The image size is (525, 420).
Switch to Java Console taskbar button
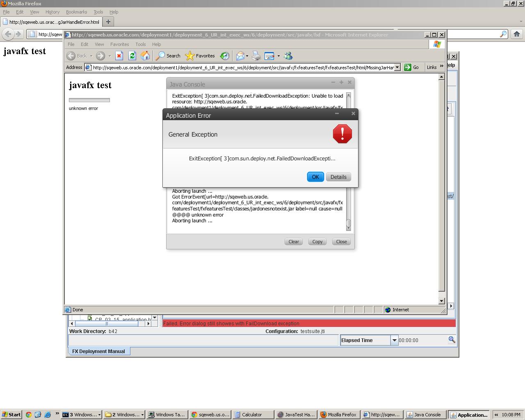(425, 415)
